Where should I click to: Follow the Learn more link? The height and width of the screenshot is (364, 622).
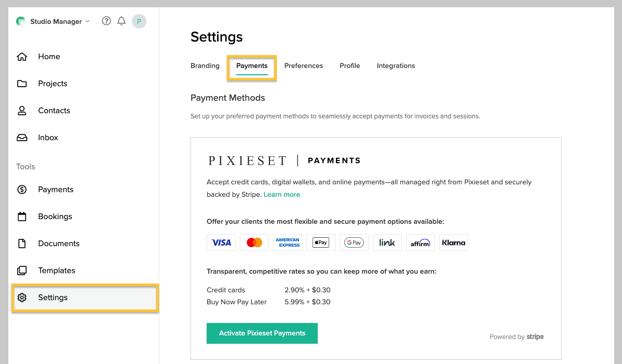tap(282, 195)
